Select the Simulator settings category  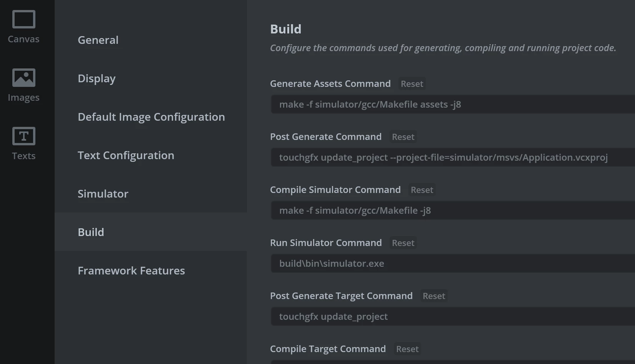pyautogui.click(x=150, y=193)
